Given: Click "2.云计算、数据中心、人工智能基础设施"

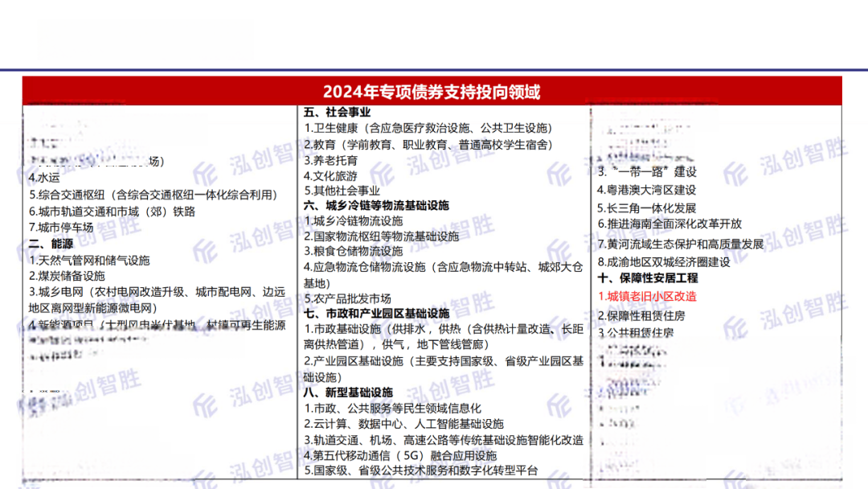Looking at the screenshot, I should [403, 424].
